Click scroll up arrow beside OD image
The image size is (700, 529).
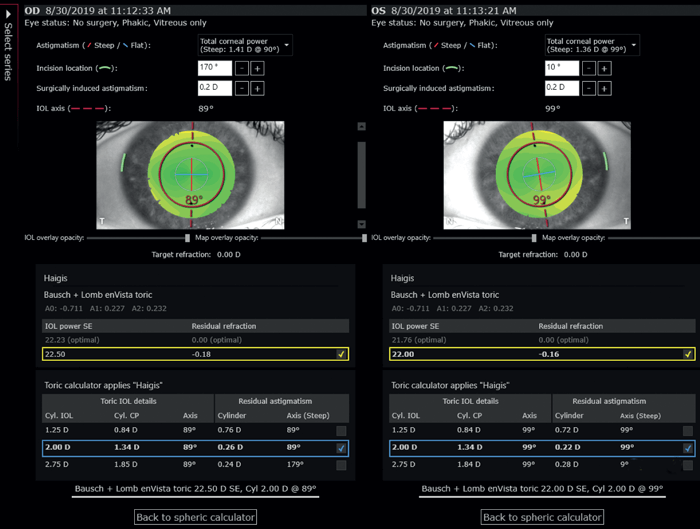pos(362,127)
